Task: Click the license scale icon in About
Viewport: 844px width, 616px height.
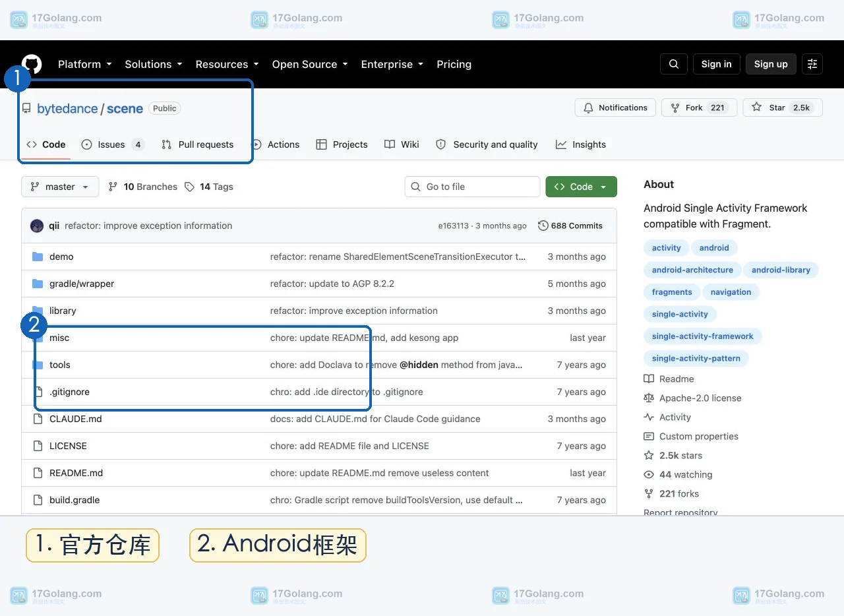Action: click(x=649, y=398)
